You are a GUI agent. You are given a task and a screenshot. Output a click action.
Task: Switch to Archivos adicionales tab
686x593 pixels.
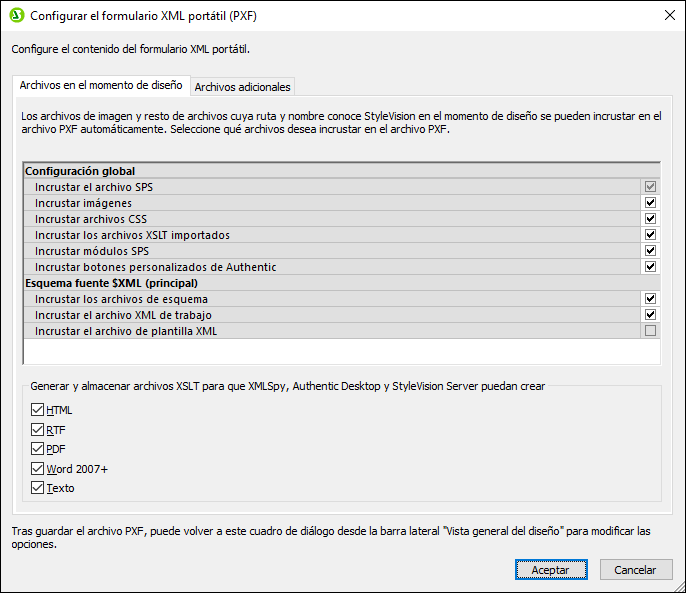coord(243,87)
